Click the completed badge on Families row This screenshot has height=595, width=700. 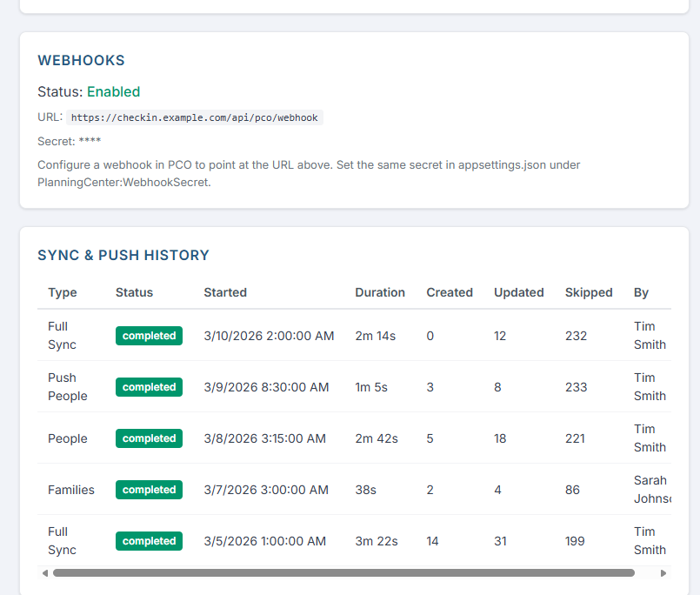tap(149, 490)
